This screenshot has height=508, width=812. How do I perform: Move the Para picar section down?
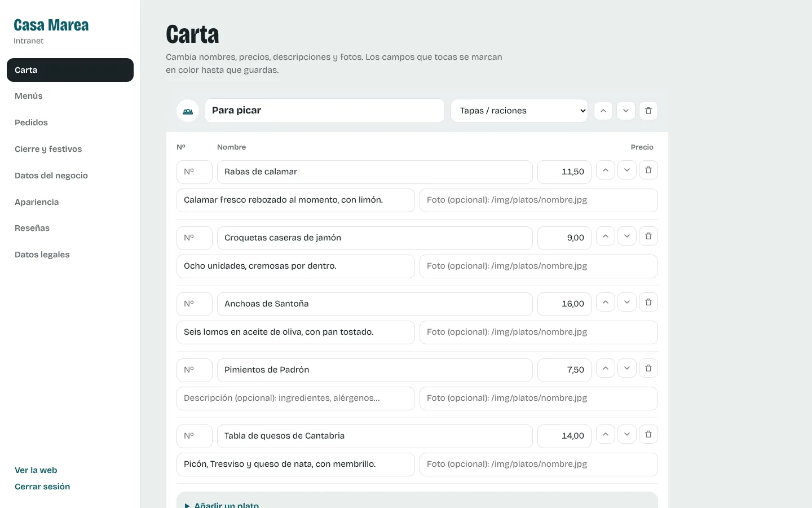click(x=626, y=111)
